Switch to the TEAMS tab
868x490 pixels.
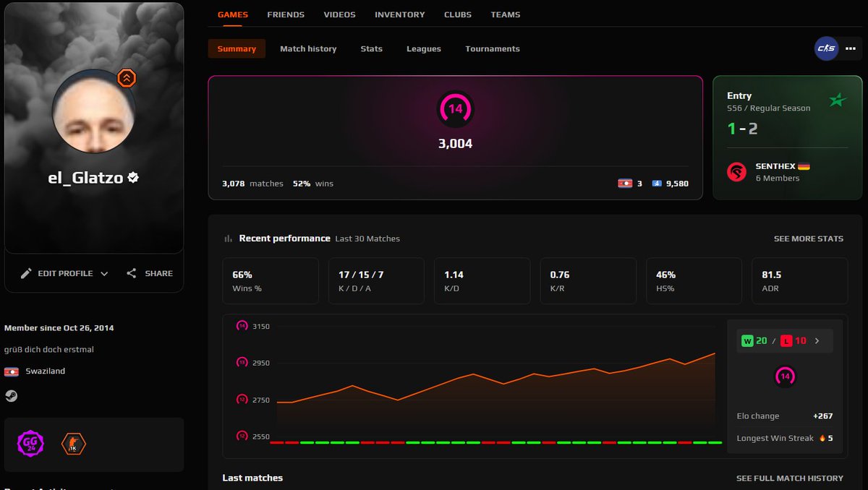coord(506,14)
